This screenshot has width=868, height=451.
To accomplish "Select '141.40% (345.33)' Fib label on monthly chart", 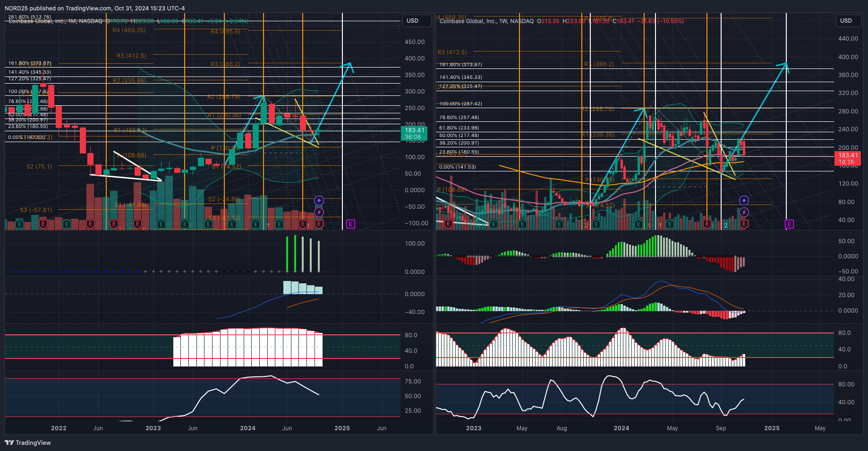I will click(30, 72).
